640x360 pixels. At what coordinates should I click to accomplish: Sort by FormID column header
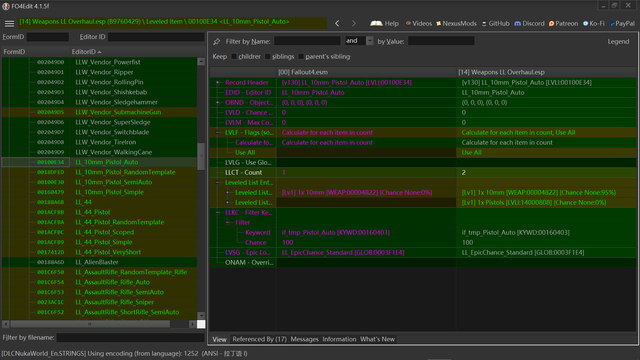click(36, 52)
